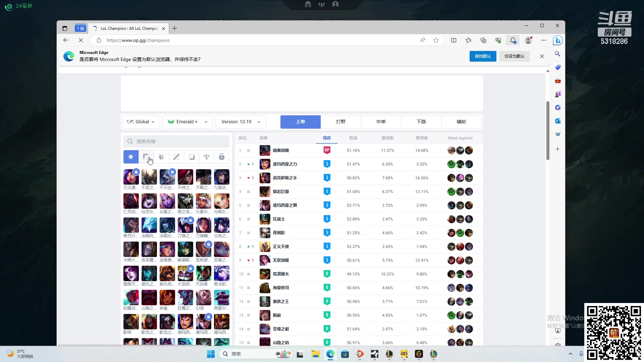Open the Version 13.19 dropdown
This screenshot has height=362, width=644.
coord(241,122)
